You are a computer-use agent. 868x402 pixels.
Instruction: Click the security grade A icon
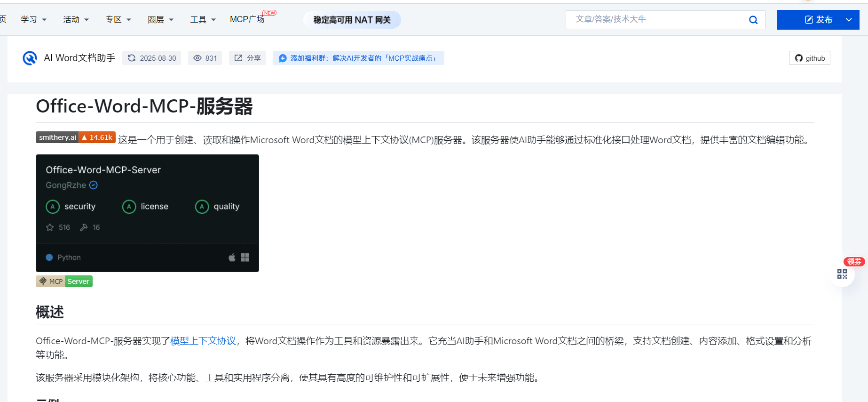click(x=53, y=207)
